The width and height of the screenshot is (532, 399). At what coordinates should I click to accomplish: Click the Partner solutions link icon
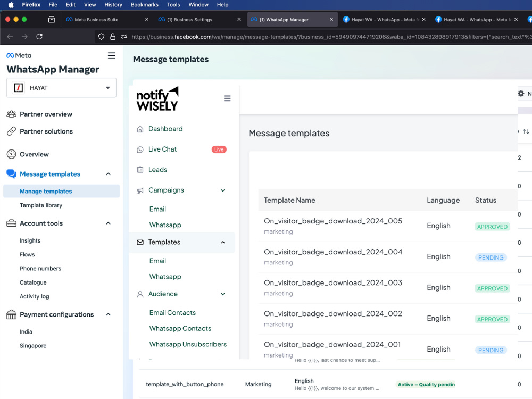pos(12,131)
